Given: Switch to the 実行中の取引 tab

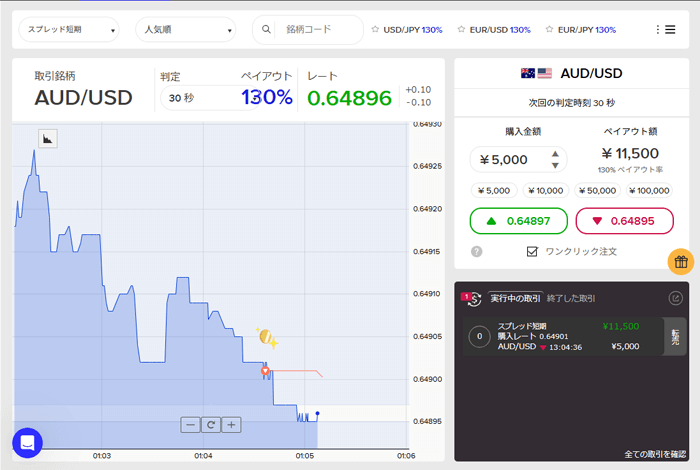Looking at the screenshot, I should coord(516,298).
